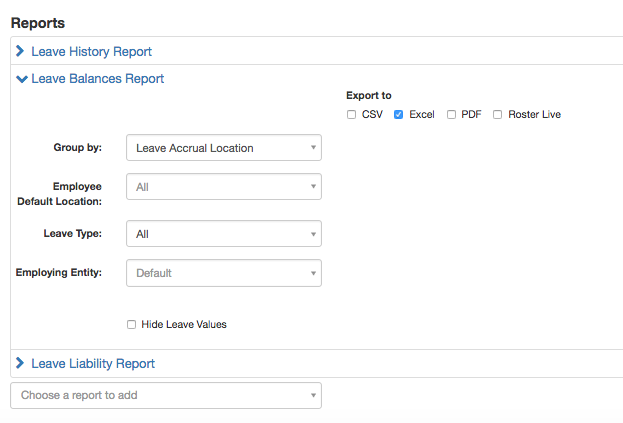Viewport: 623px width, 423px height.
Task: Click arrow on Choose a report dropdown
Action: pos(313,395)
